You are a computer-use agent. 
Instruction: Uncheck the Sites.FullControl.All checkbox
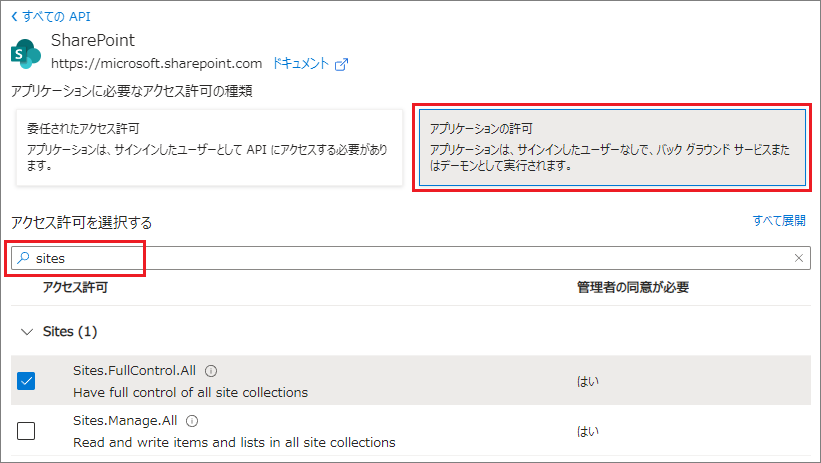[26, 381]
